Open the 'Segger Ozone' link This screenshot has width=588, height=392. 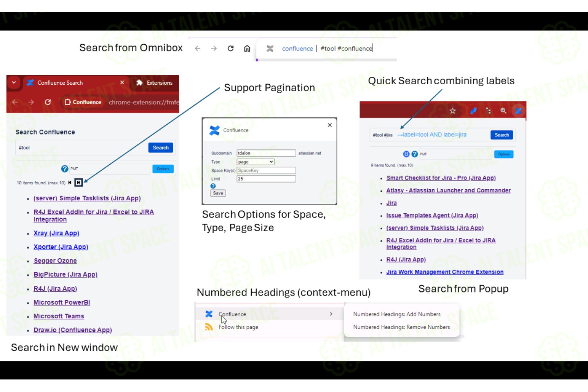(x=55, y=261)
